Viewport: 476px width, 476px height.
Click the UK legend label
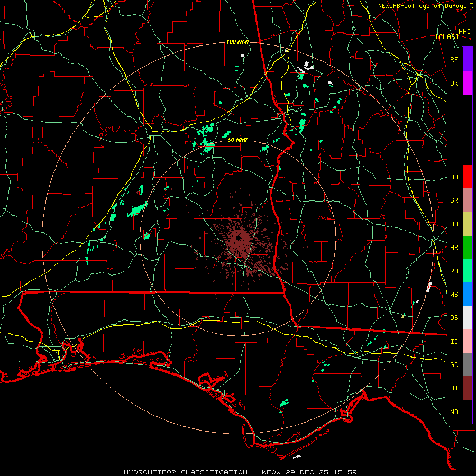454,83
